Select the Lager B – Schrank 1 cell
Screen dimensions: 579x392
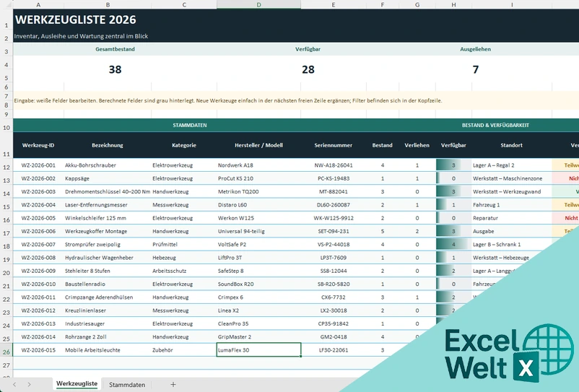pyautogui.click(x=511, y=244)
